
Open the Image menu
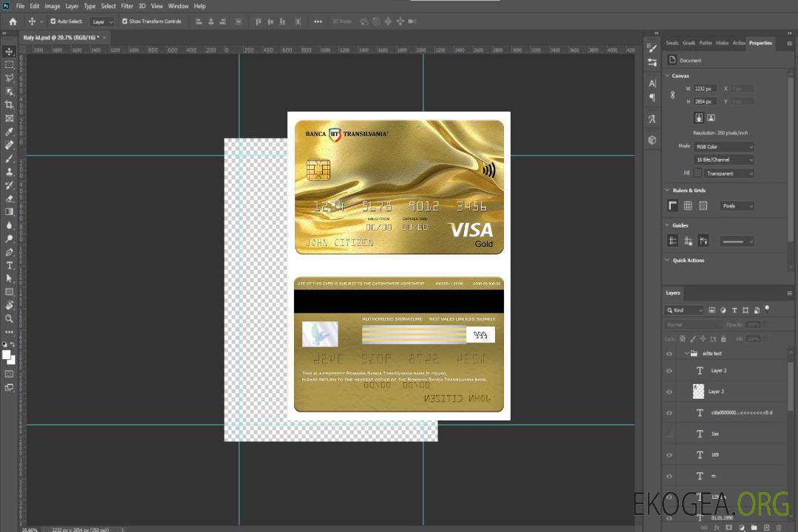point(52,6)
